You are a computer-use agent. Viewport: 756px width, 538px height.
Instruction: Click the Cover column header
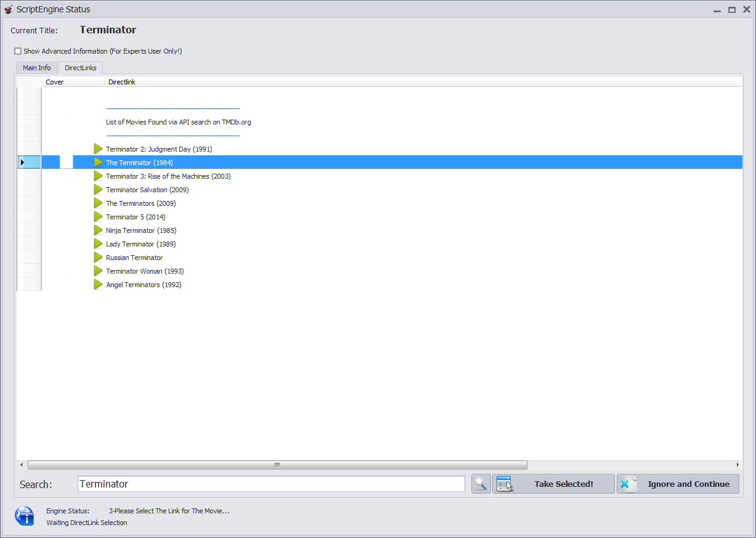(66, 82)
